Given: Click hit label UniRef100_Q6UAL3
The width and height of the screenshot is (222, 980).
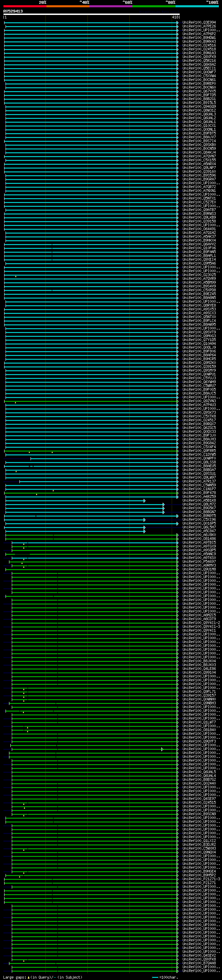Looking at the screenshot, I should (199, 114).
